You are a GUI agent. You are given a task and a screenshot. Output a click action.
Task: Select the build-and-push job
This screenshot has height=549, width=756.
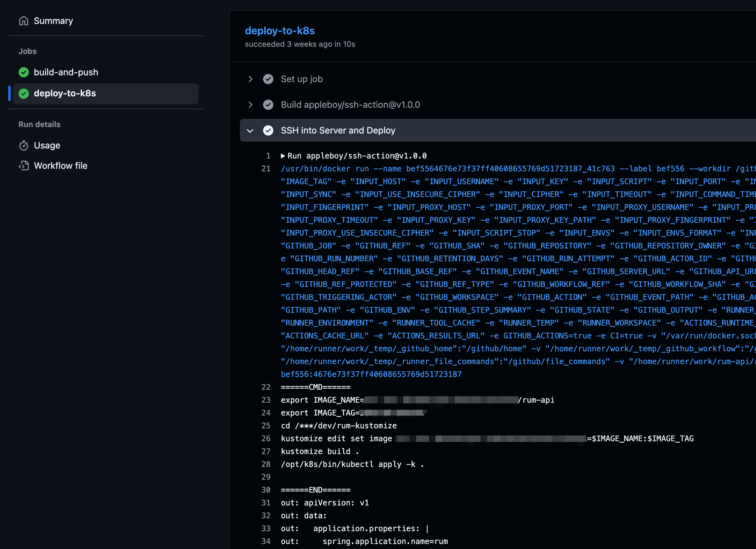(66, 72)
